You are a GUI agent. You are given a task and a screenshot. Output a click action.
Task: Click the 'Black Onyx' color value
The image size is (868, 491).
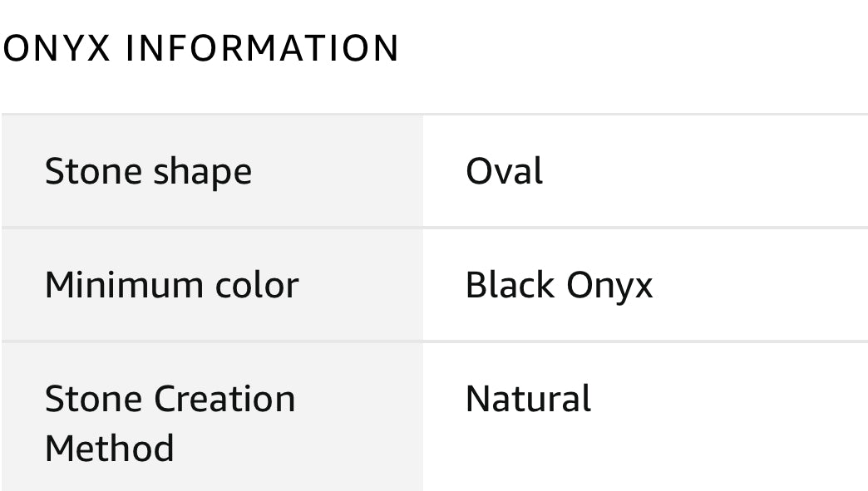[559, 286]
